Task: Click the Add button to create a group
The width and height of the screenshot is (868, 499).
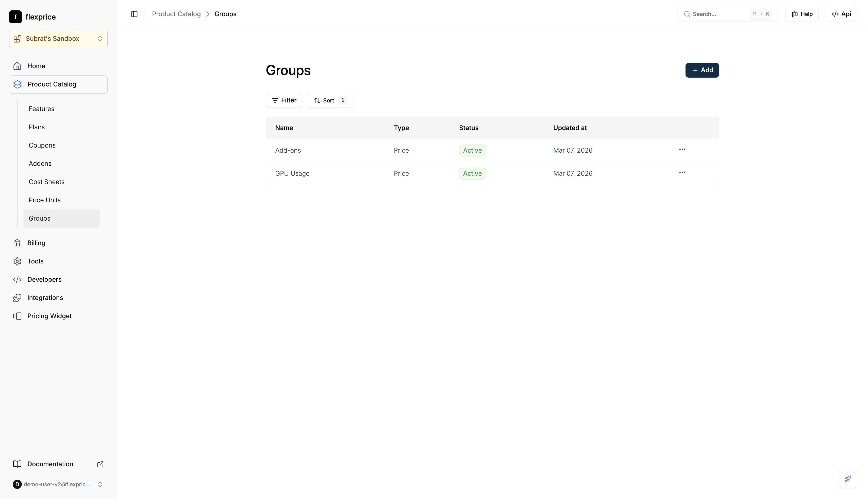Action: pyautogui.click(x=702, y=70)
